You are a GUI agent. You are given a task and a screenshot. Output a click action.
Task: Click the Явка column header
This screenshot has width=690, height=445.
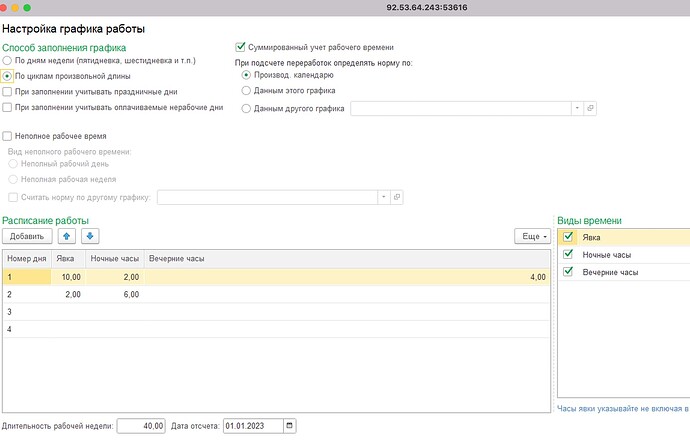click(68, 259)
